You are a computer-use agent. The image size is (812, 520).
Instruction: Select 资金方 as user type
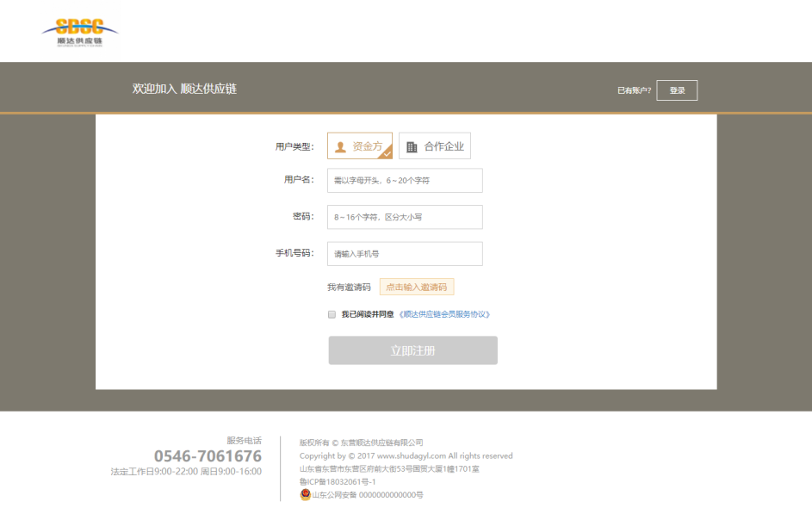[359, 145]
